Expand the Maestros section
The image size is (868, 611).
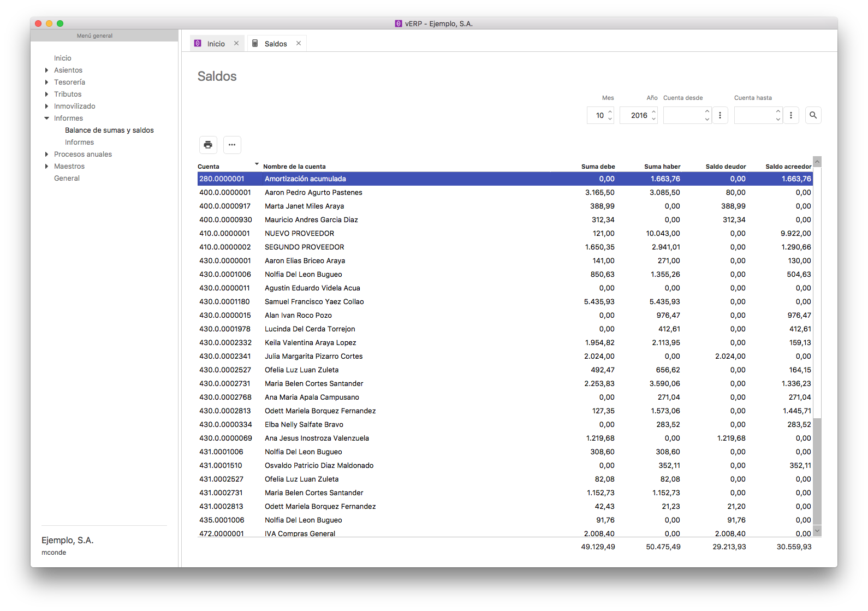pyautogui.click(x=47, y=167)
